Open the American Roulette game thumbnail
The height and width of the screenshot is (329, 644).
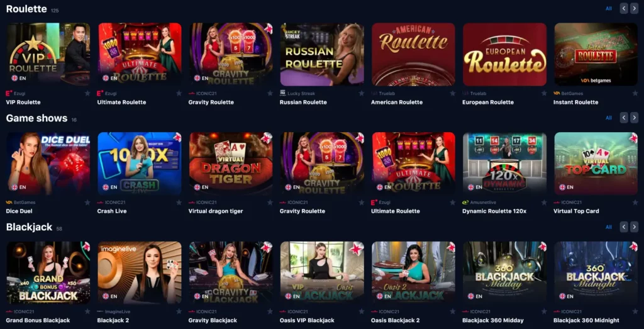click(x=413, y=54)
